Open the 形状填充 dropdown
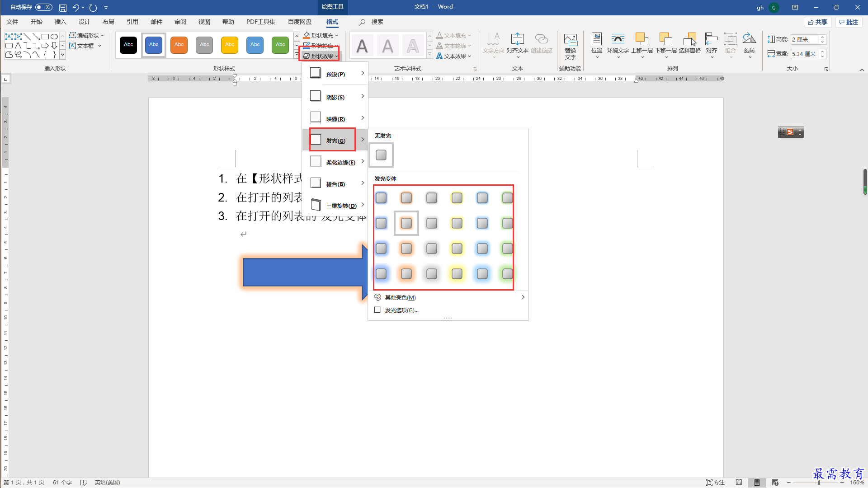868x488 pixels. (x=321, y=35)
